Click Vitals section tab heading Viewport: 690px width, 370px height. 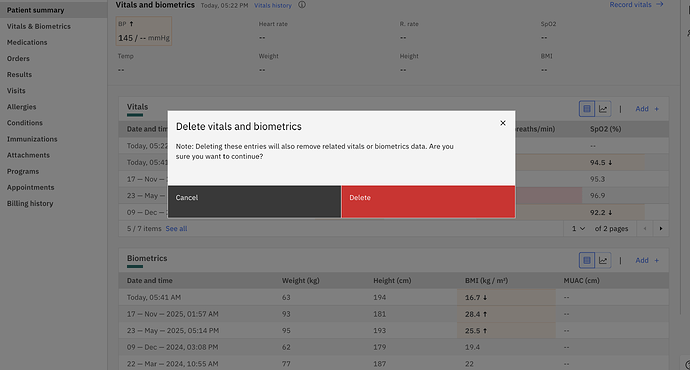(x=137, y=107)
